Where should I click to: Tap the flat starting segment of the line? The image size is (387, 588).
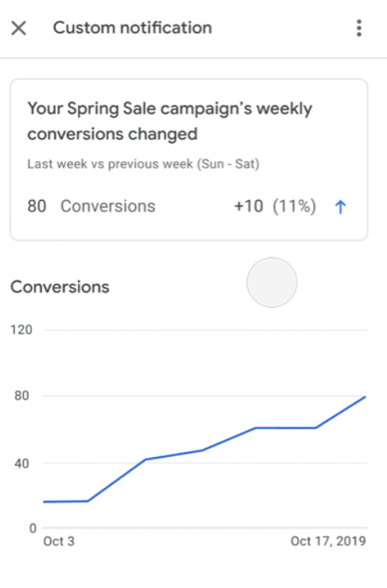pos(66,501)
